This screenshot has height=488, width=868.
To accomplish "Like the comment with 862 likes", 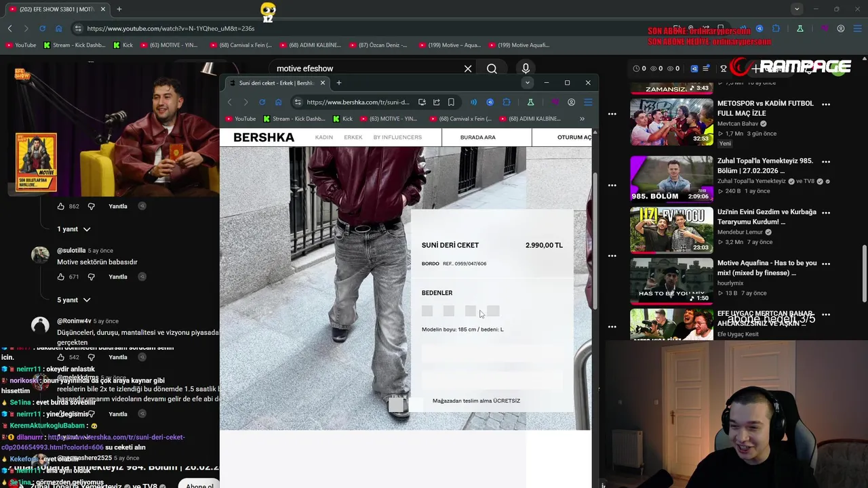I will (61, 206).
